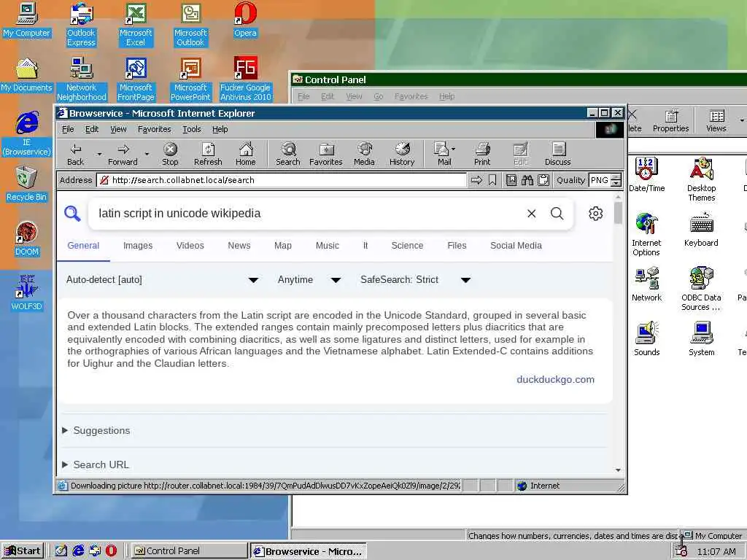The height and width of the screenshot is (560, 747).
Task: Open Keyboard settings in Control Panel
Action: [x=701, y=230]
